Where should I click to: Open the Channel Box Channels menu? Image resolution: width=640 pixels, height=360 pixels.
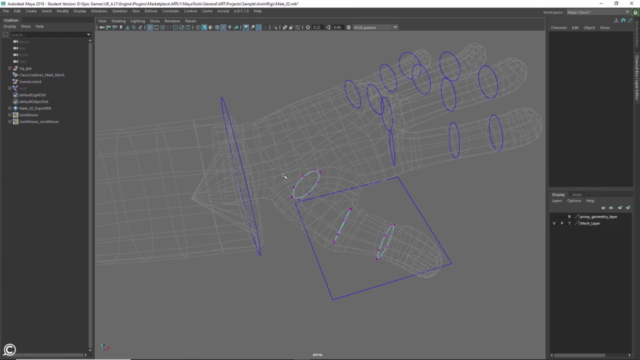click(559, 28)
